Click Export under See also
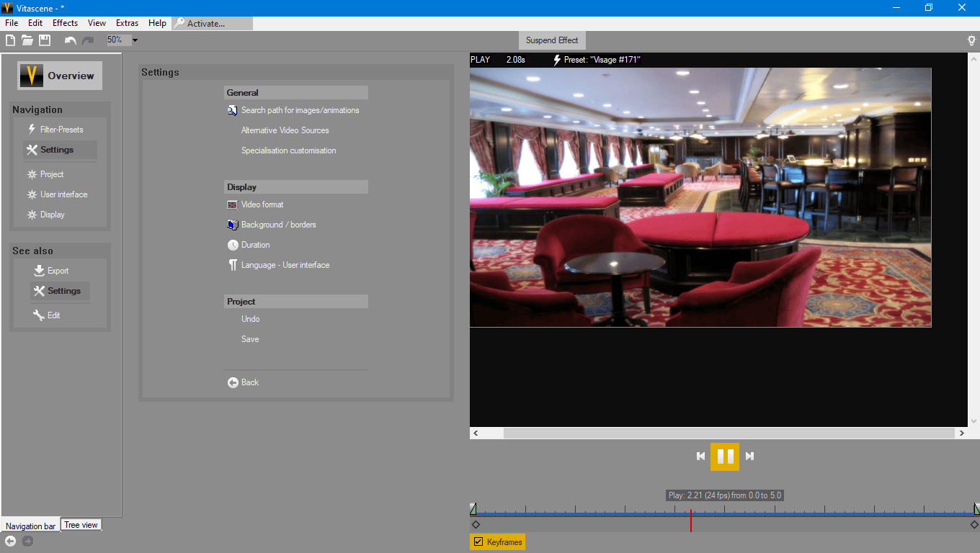980x553 pixels. [51, 271]
